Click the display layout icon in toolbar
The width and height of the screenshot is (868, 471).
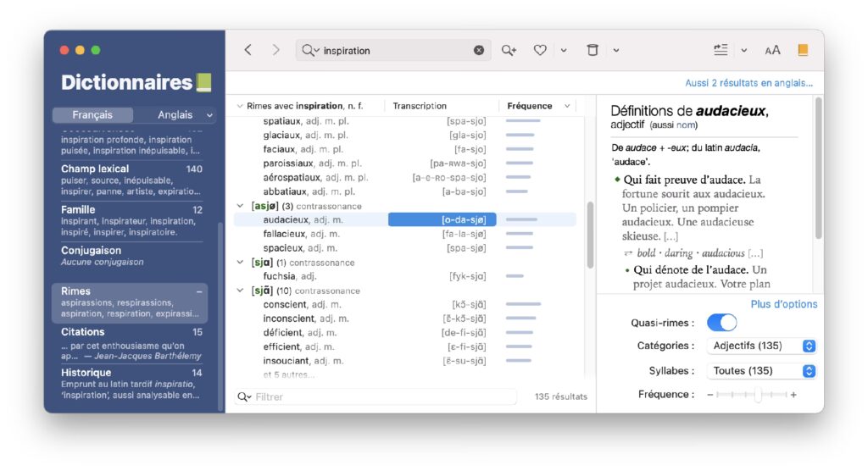tap(721, 51)
